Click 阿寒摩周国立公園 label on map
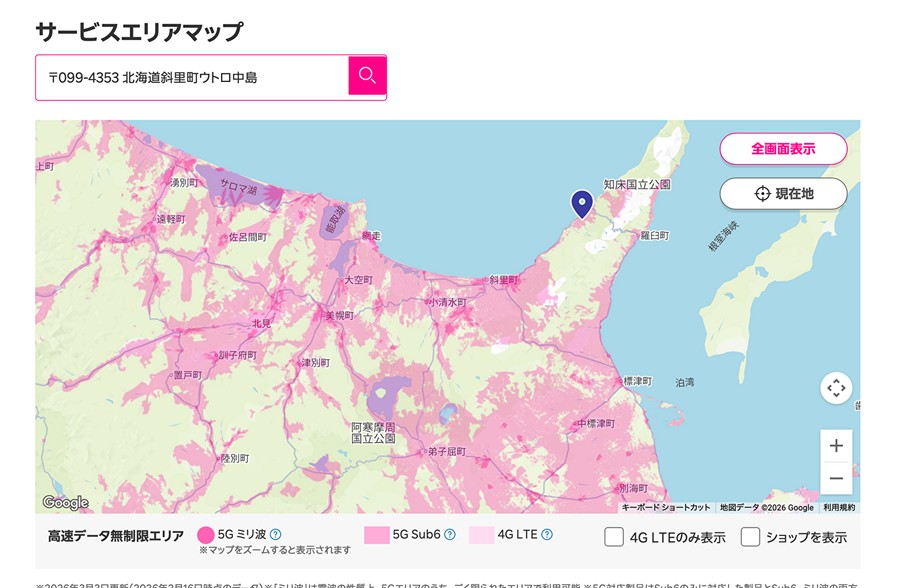Viewport: 898px width, 588px height. click(373, 433)
